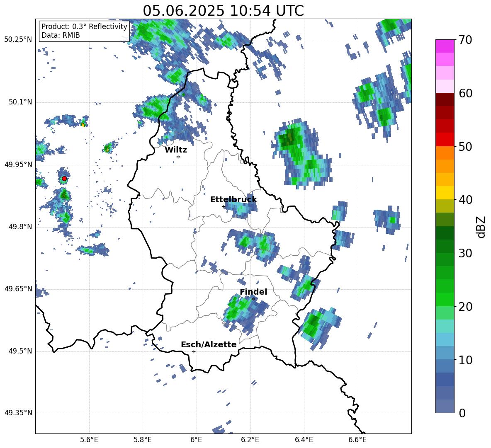Click the Ettelbruck station cross marker
Viewport: 491px width, 448px height.
click(224, 206)
